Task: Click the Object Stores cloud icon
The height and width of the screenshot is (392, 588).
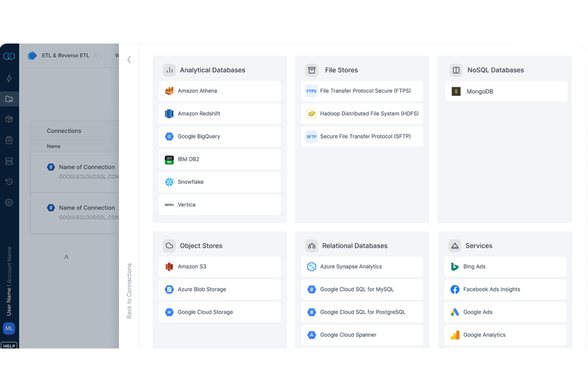Action: pyautogui.click(x=169, y=246)
